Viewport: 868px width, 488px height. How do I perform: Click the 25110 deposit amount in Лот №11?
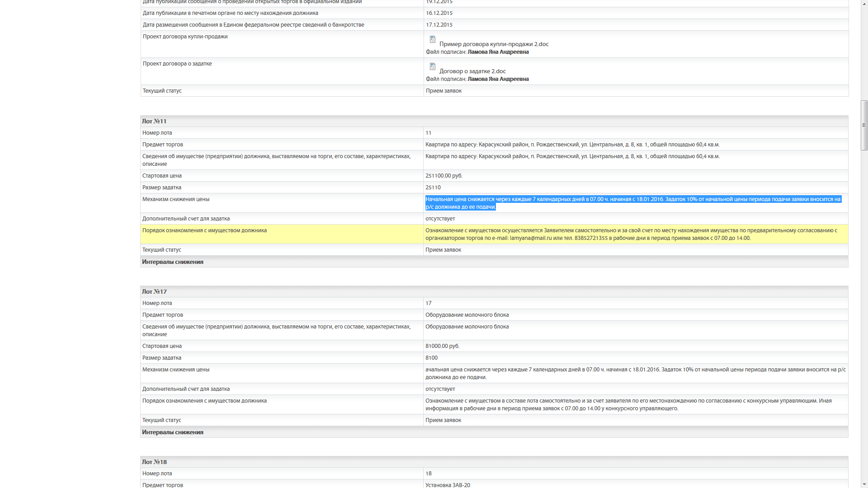(433, 188)
